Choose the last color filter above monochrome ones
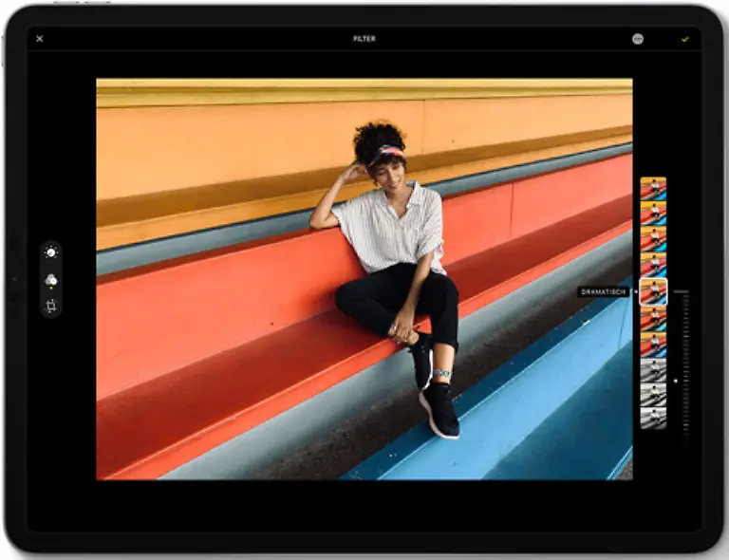 (653, 345)
